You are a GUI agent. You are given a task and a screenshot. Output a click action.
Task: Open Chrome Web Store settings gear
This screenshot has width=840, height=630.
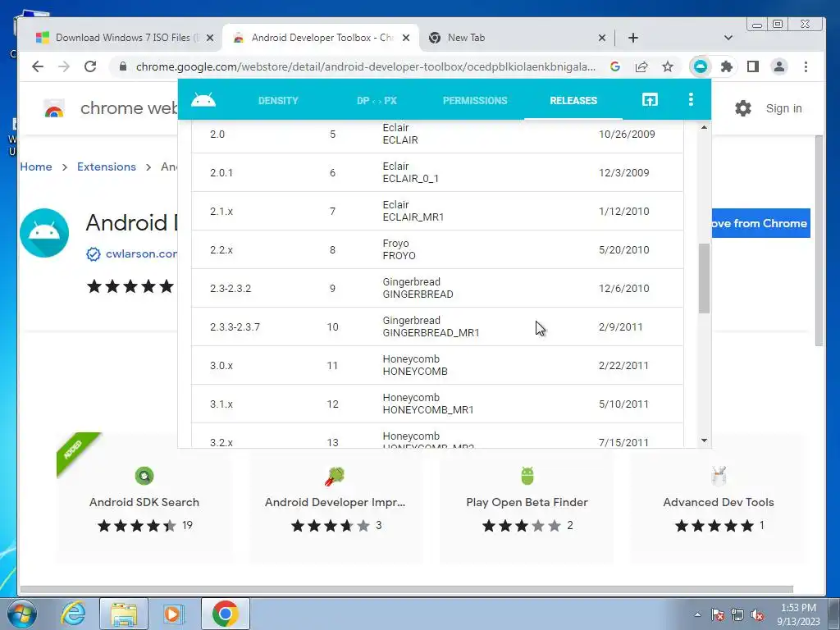pyautogui.click(x=743, y=108)
